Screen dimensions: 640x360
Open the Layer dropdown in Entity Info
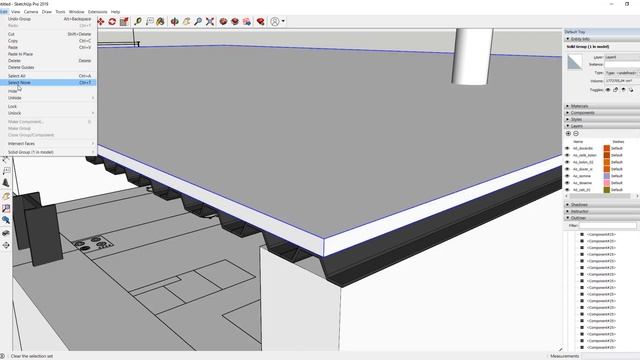[622, 57]
